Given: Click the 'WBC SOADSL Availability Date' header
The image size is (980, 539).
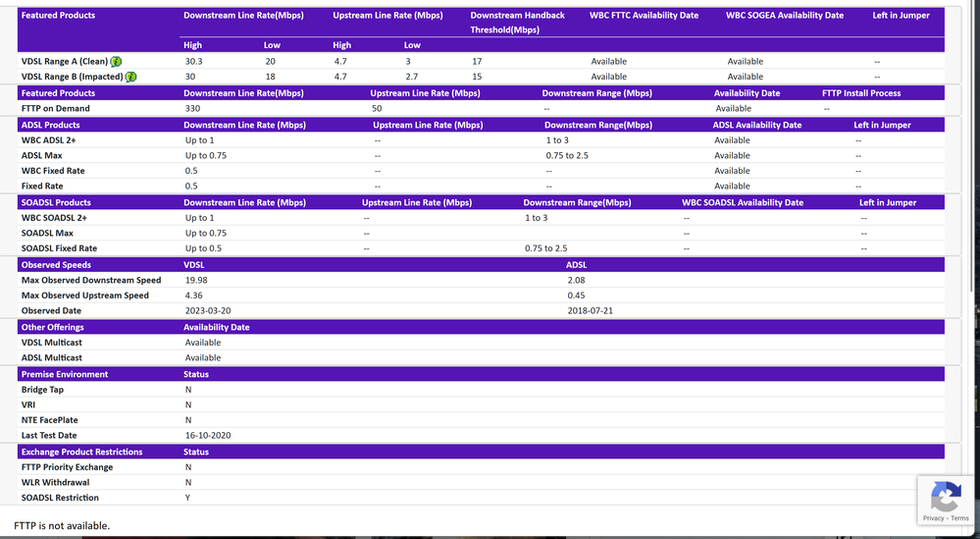Looking at the screenshot, I should [743, 202].
